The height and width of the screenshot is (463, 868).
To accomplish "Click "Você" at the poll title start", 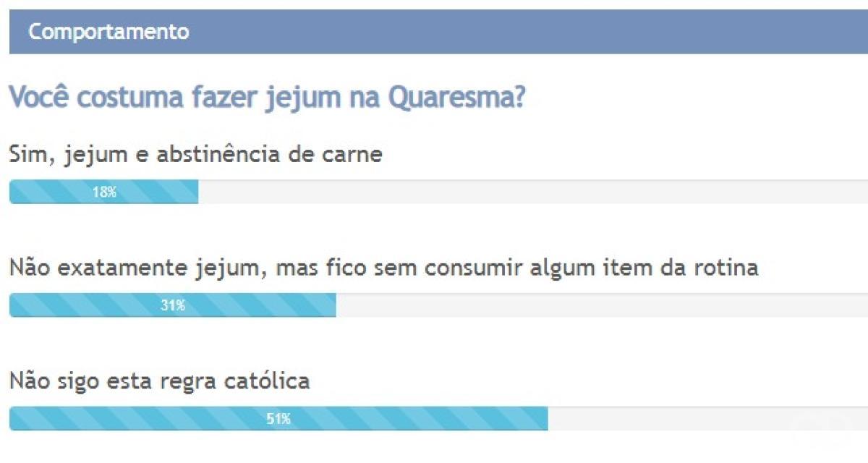I will coord(39,98).
